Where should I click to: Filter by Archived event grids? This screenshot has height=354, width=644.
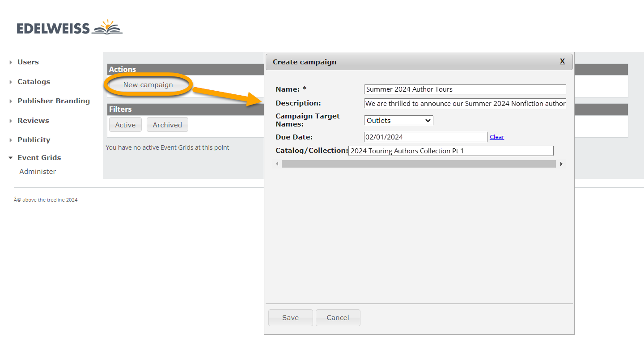coord(167,125)
